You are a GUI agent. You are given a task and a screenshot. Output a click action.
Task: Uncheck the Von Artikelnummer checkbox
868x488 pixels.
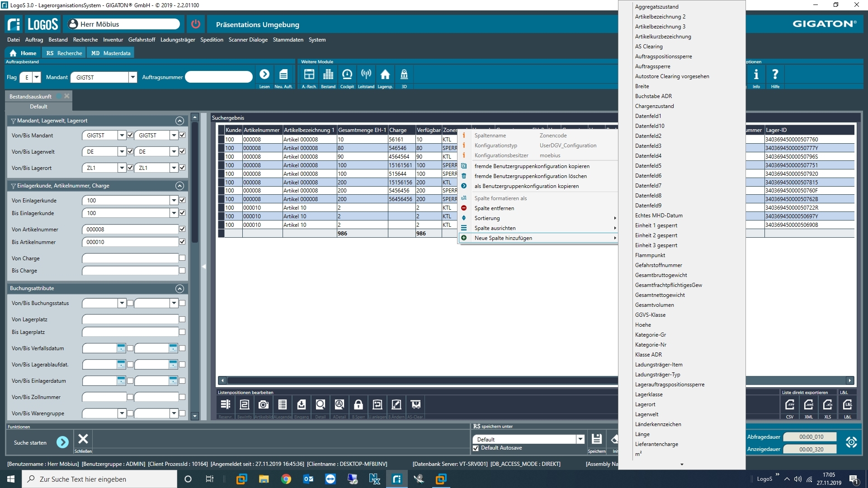coord(182,229)
